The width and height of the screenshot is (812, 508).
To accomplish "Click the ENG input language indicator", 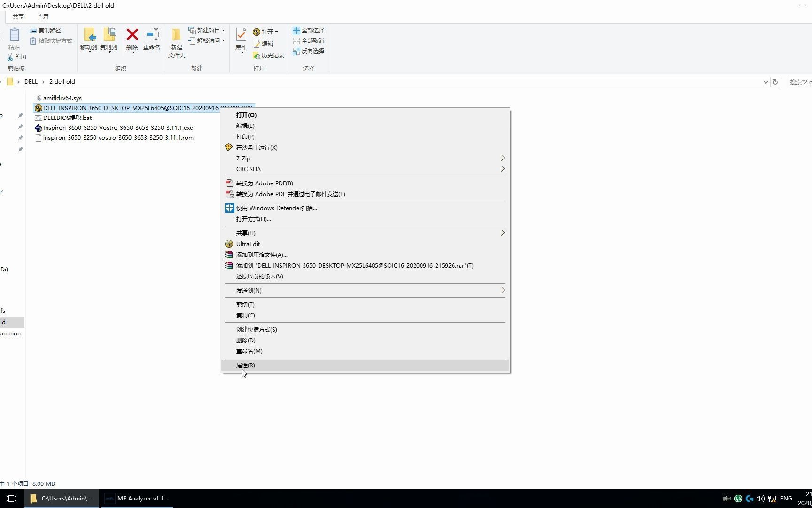I will 786,499.
